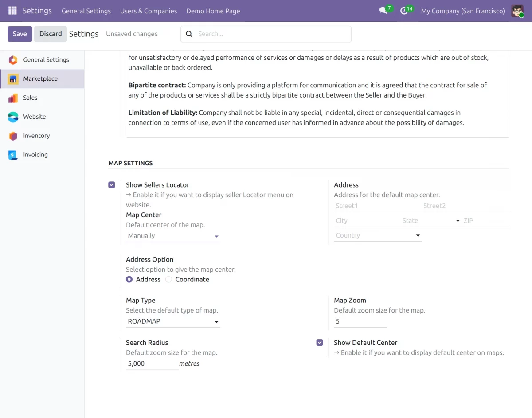Discard the unsaved changes
This screenshot has height=418, width=532.
[x=51, y=34]
